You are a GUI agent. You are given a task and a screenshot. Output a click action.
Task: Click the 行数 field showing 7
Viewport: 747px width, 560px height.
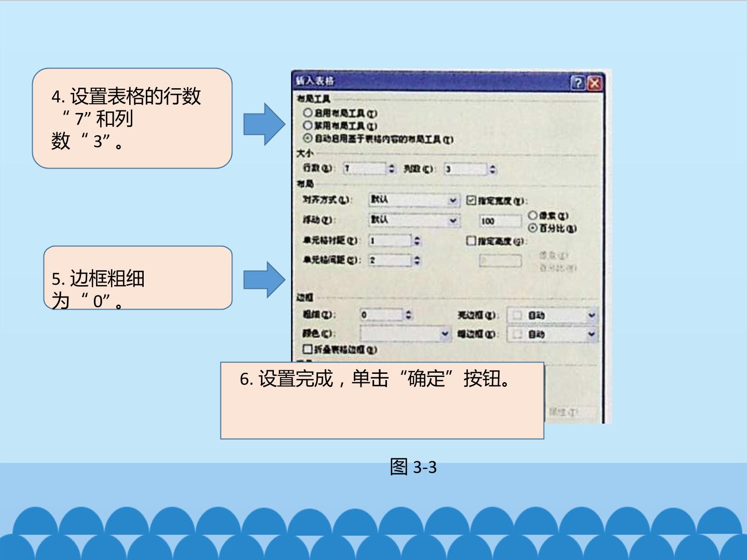click(x=365, y=169)
